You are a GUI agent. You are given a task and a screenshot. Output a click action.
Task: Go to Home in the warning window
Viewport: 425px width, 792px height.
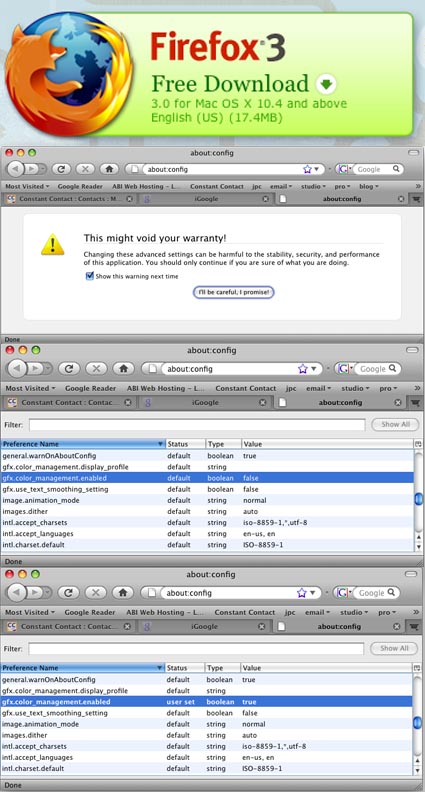point(109,169)
